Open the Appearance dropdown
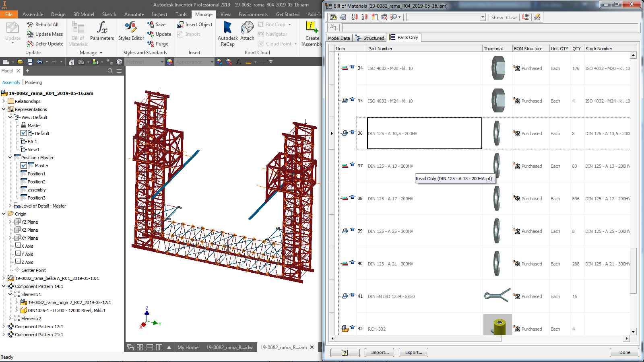This screenshot has width=644, height=362. [x=212, y=62]
